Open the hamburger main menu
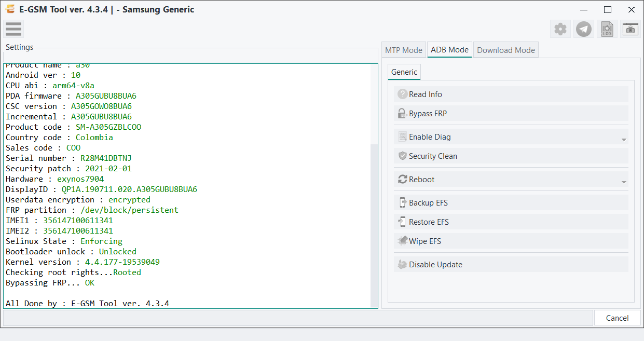Screen dimensions: 644x341 [13, 29]
